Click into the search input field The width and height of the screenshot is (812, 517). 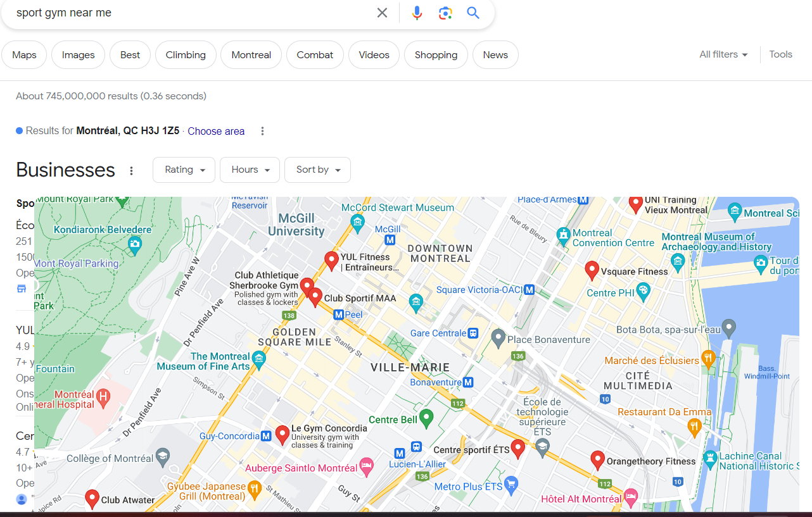coord(190,13)
